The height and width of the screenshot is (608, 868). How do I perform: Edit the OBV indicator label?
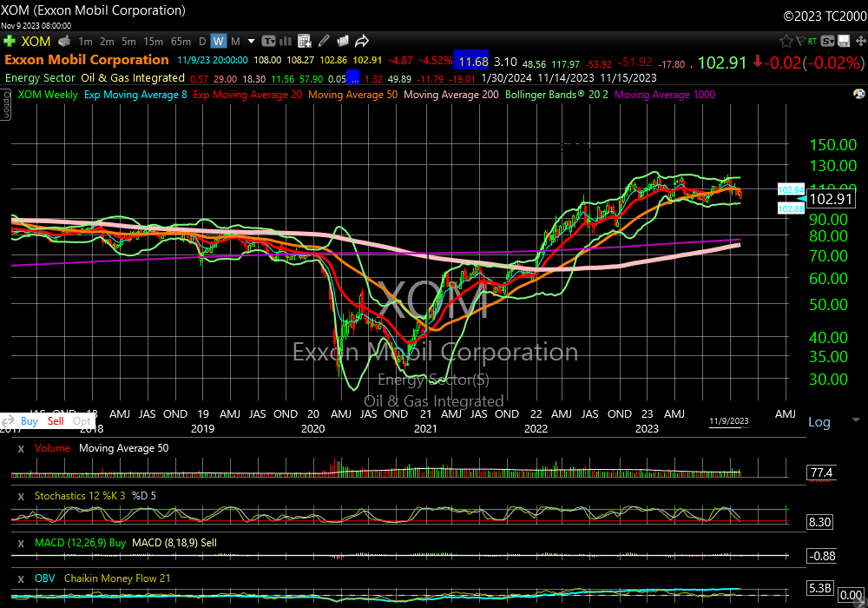pos(45,578)
